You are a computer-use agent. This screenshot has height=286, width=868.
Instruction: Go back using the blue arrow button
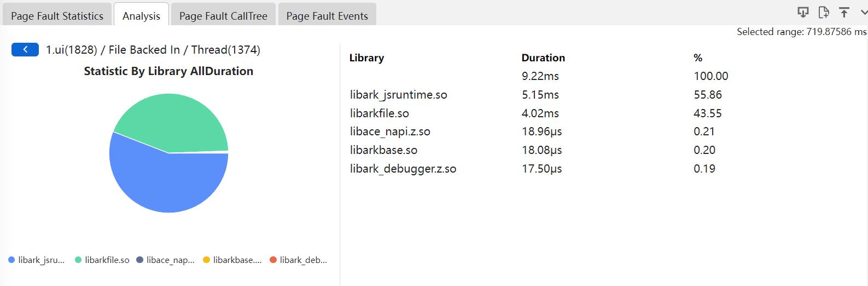(25, 49)
